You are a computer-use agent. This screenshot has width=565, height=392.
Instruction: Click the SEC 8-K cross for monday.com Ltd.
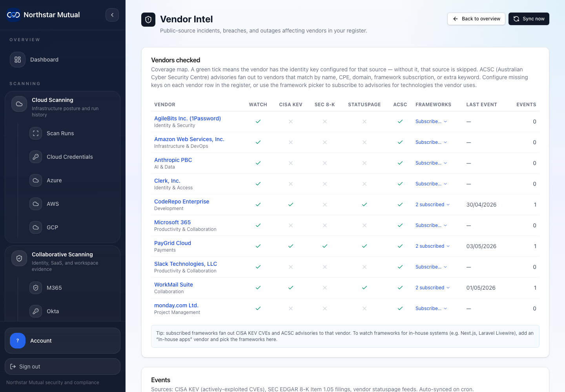(325, 309)
